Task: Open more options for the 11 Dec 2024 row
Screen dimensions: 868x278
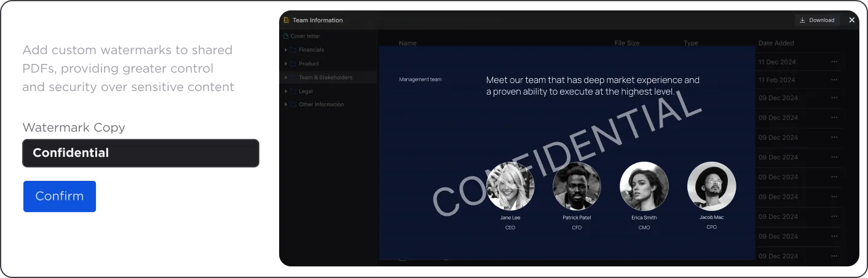Action: click(x=834, y=62)
